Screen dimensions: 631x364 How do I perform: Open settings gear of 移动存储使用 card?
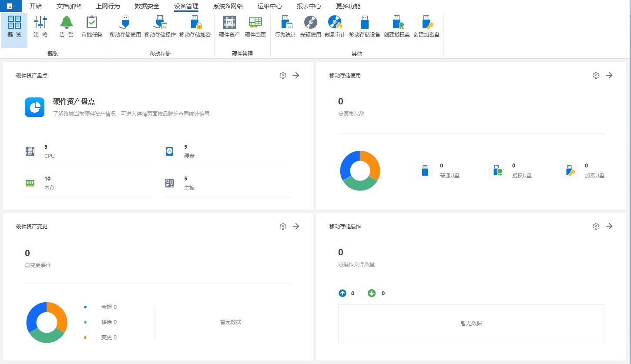pyautogui.click(x=596, y=75)
